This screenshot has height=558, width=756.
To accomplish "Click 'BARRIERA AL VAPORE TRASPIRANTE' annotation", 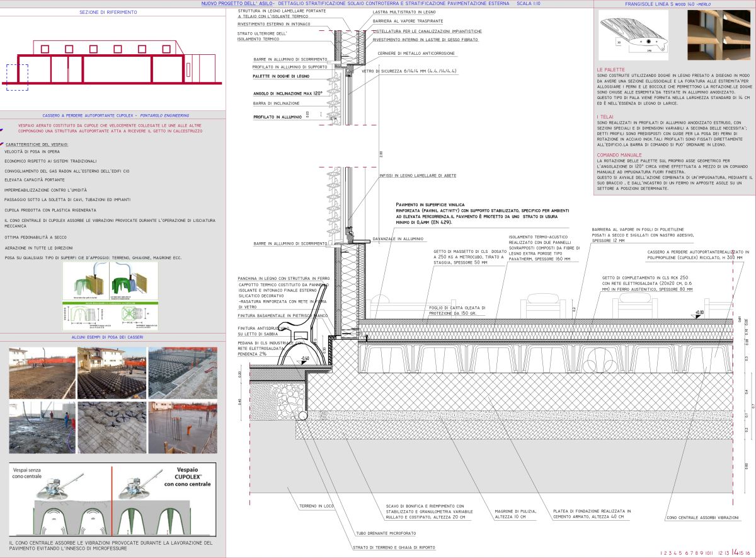I will click(x=408, y=21).
